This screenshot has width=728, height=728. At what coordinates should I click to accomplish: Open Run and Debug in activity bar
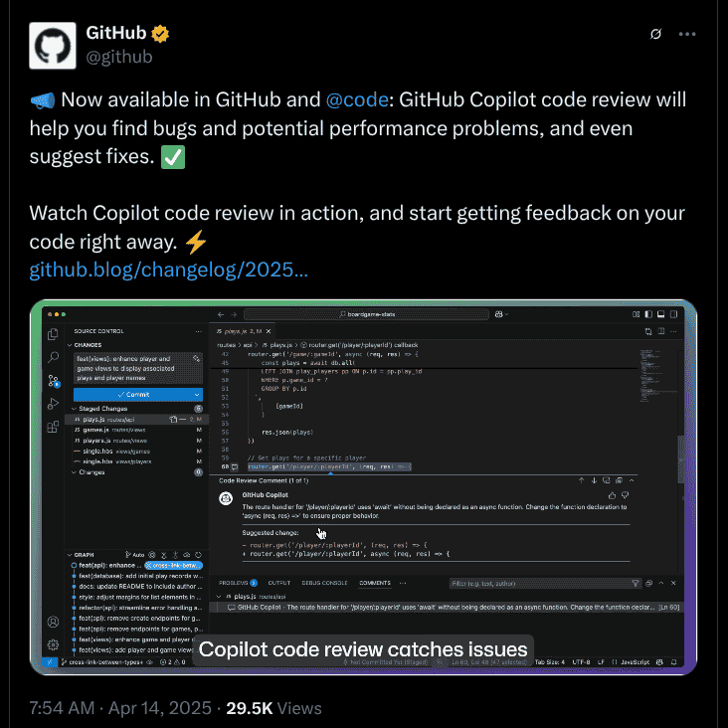(x=53, y=404)
